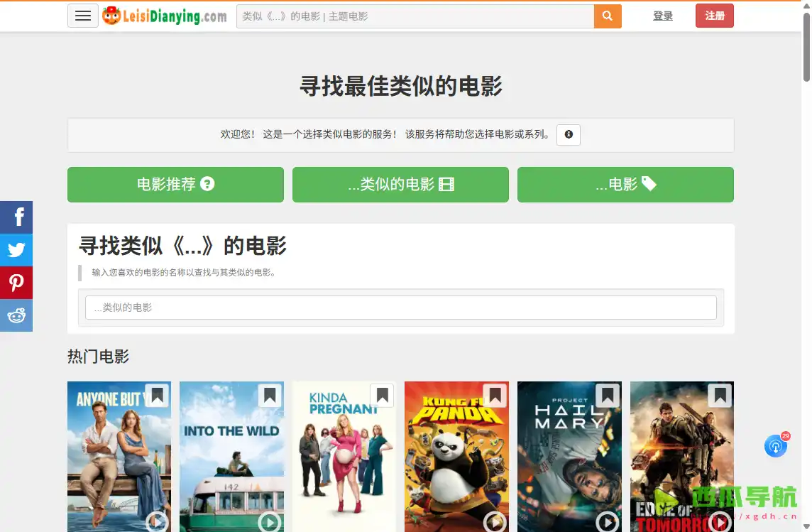Click the 登录 login link
The height and width of the screenshot is (532, 812).
point(663,16)
